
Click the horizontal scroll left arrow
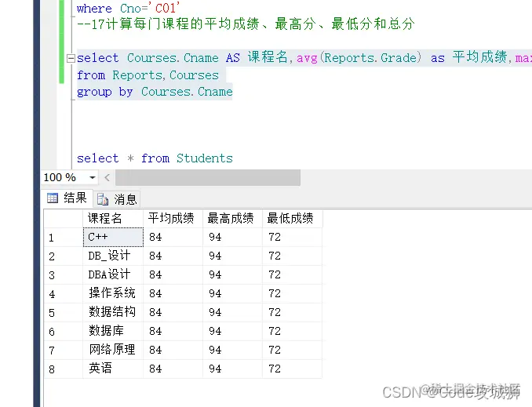[107, 177]
